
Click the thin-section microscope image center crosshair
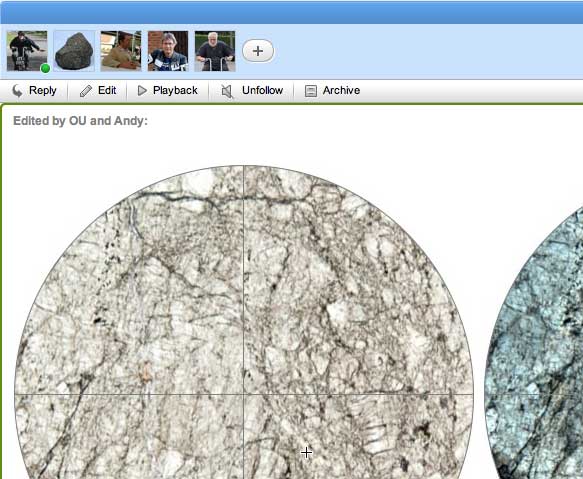(244, 394)
